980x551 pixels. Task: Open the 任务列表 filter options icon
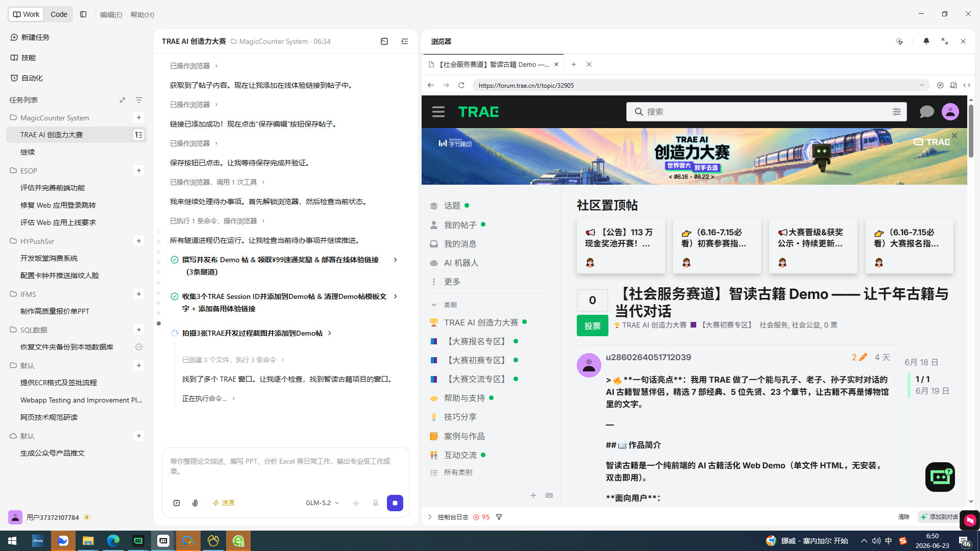139,100
